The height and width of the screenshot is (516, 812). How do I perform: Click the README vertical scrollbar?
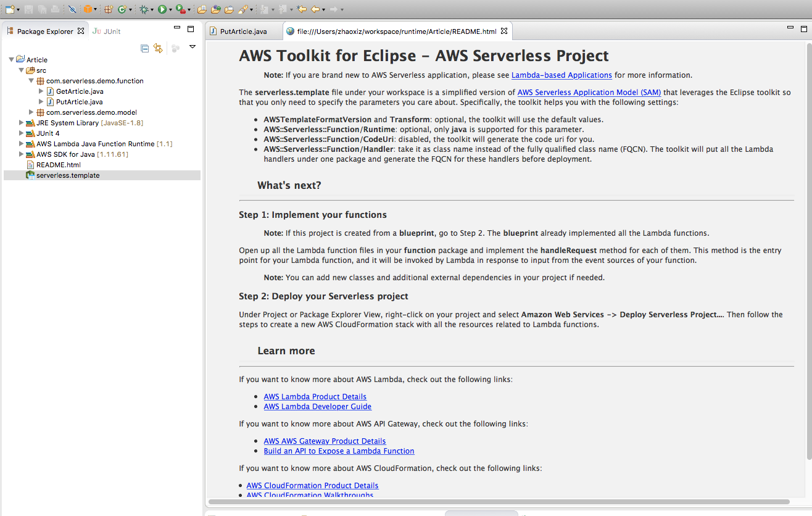coord(808,250)
